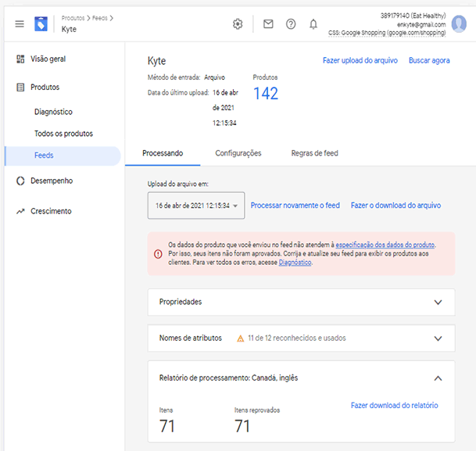Click Buscar agora link
The width and height of the screenshot is (476, 451).
pos(429,60)
